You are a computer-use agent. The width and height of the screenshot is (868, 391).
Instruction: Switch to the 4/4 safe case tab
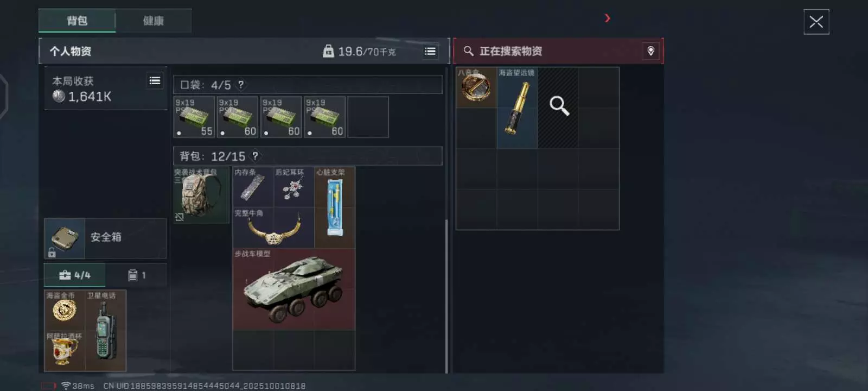pyautogui.click(x=75, y=275)
